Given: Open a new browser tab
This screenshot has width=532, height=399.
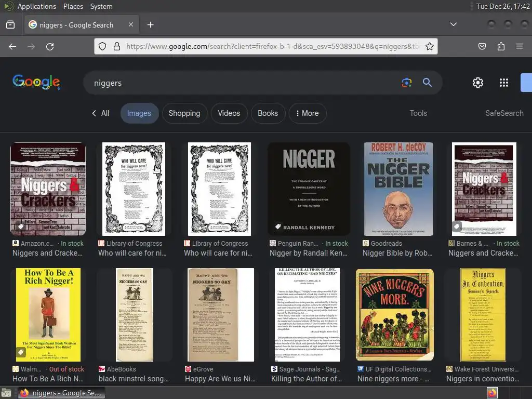Looking at the screenshot, I should (150, 25).
